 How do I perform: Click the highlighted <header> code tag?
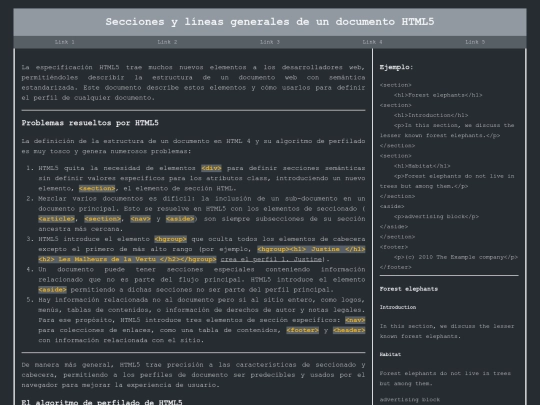(x=349, y=330)
